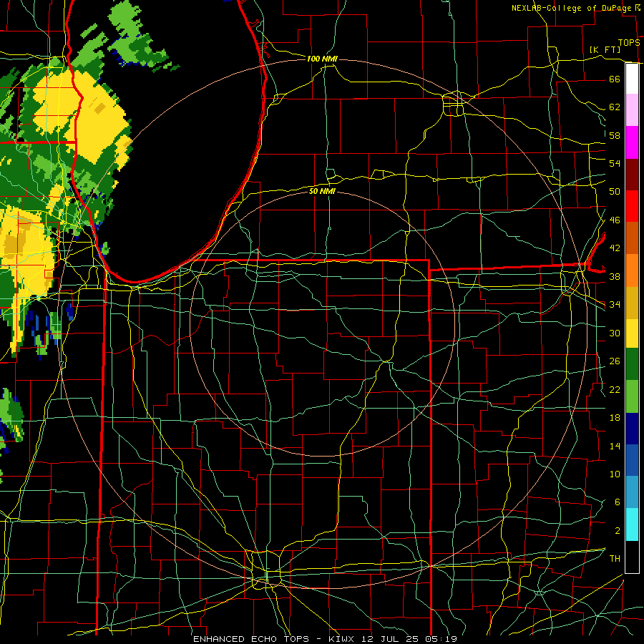
Task: Click the TOPS legend title
Action: tap(629, 43)
